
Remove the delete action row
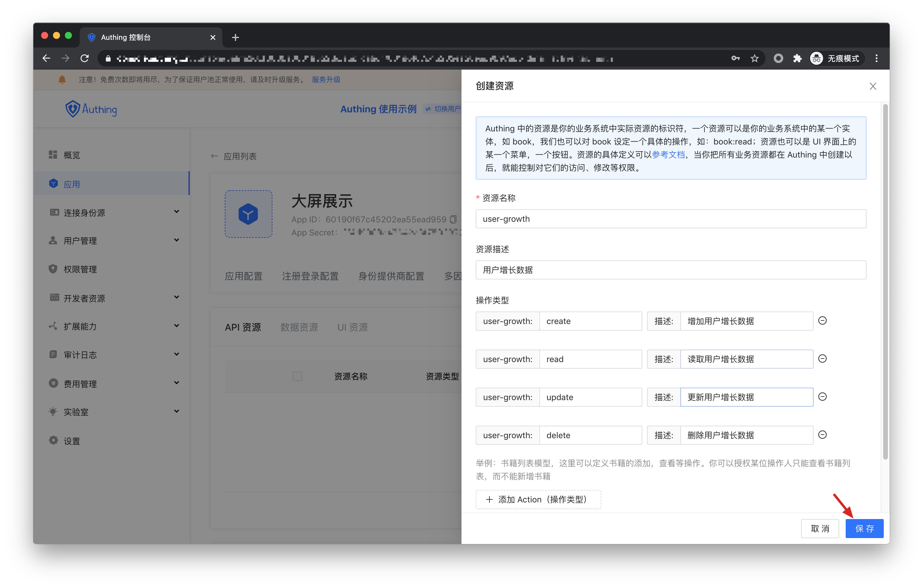tap(822, 435)
